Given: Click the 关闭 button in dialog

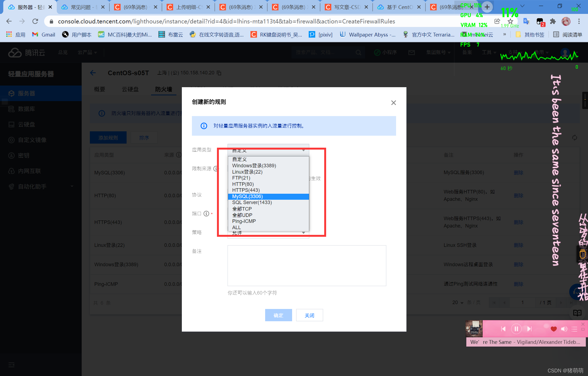Looking at the screenshot, I should (309, 315).
